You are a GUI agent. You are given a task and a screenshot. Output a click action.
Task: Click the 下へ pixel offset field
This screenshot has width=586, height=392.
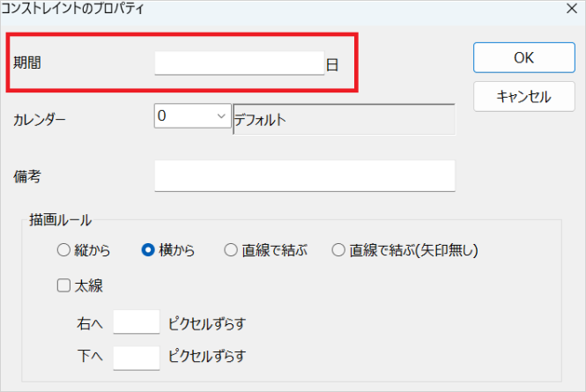[137, 357]
